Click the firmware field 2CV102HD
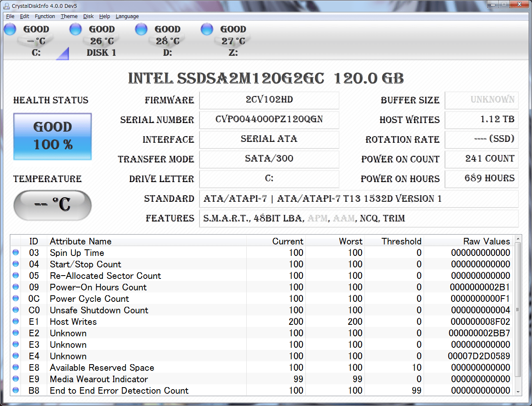The height and width of the screenshot is (406, 532). (x=269, y=100)
